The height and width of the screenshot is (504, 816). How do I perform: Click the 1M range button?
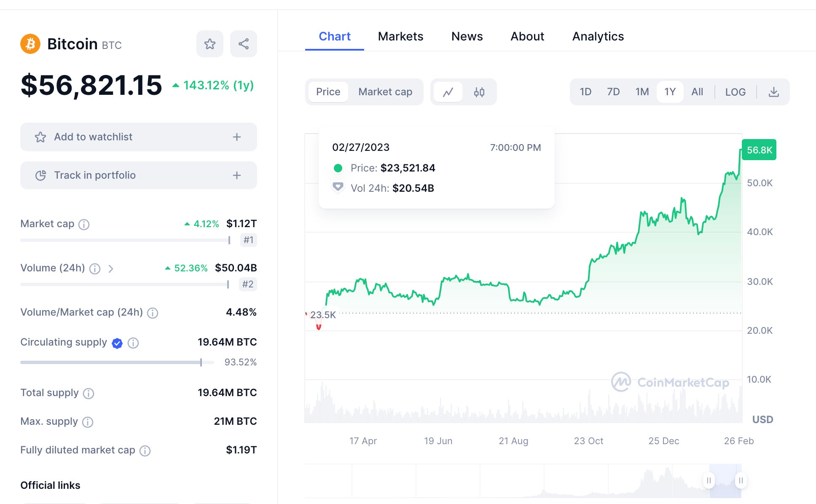pos(642,92)
